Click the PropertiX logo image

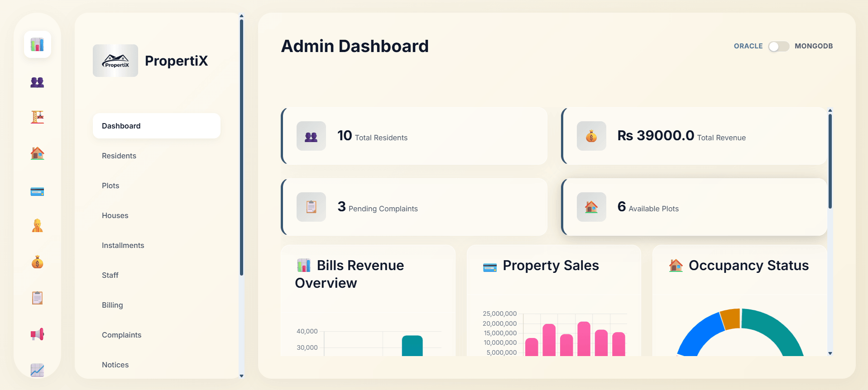point(115,61)
